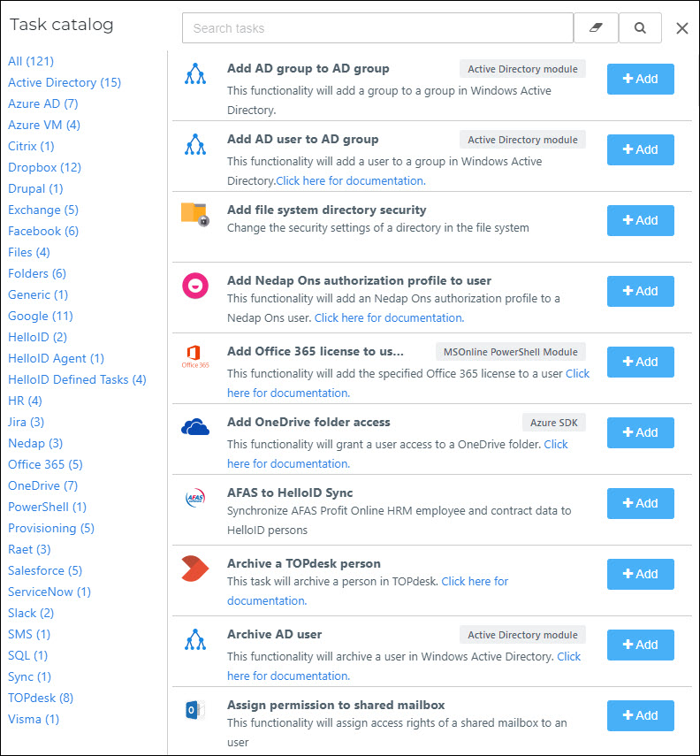Click the Office 365 logo icon
Viewport: 700px width, 756px height.
195,356
